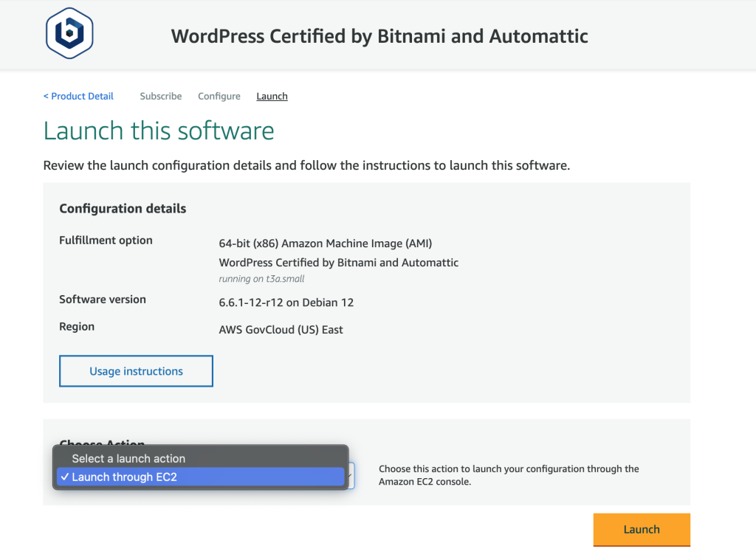
Task: Click the launch action dropdown arrow
Action: point(350,476)
